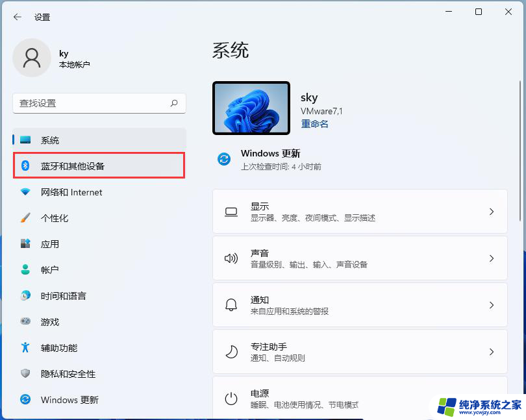Image resolution: width=526 pixels, height=420 pixels.
Task: Expand the 专注助手 row chevron
Action: tap(492, 352)
